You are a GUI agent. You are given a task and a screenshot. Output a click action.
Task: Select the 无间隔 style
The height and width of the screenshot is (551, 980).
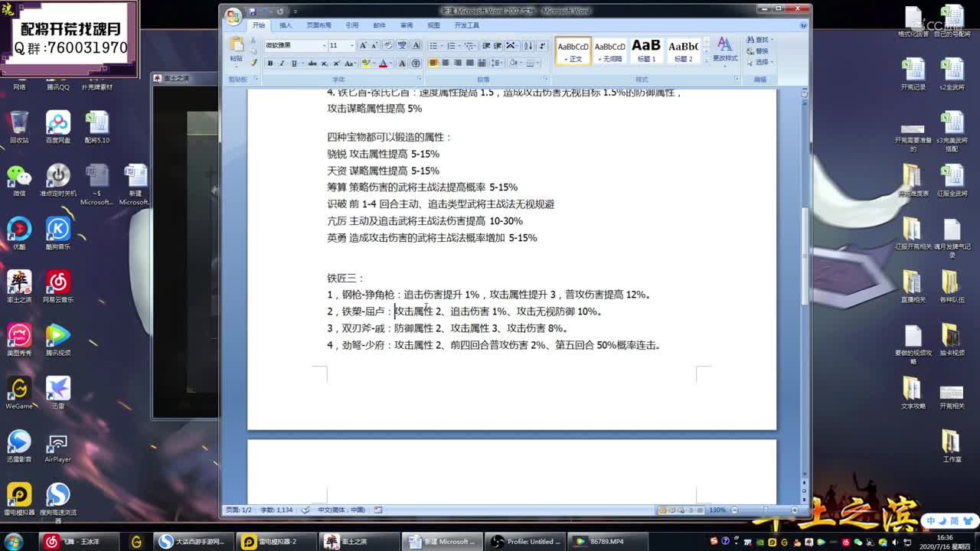tap(609, 51)
